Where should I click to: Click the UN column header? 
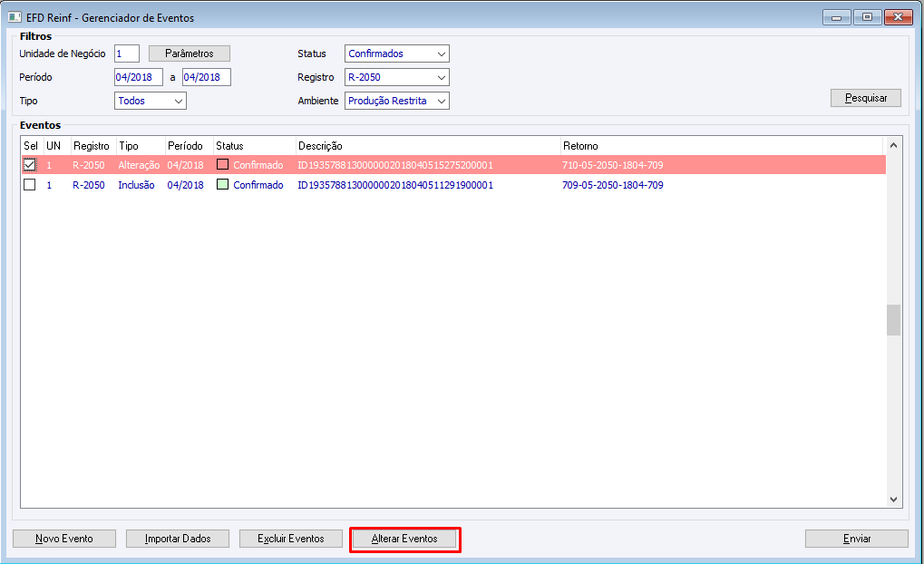point(57,146)
